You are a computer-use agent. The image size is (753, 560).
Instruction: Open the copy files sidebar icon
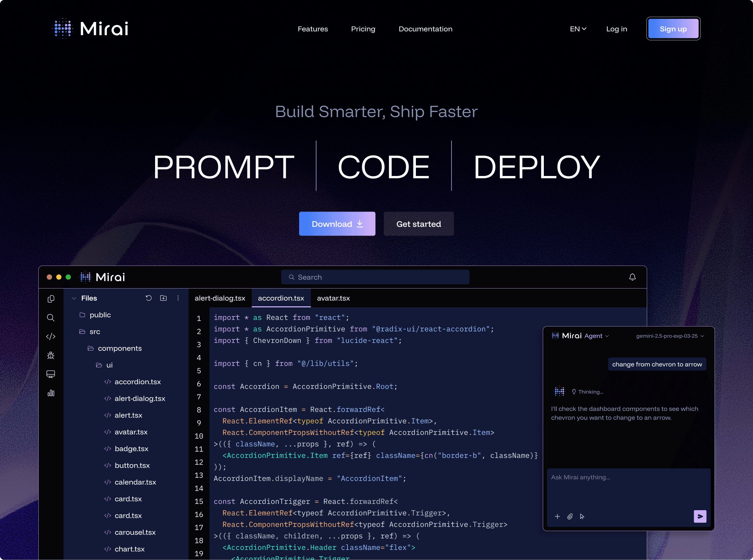[51, 299]
